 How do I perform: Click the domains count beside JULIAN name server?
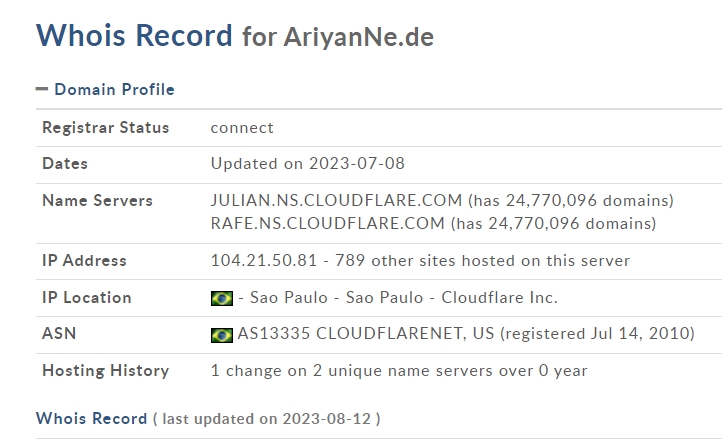pos(571,201)
